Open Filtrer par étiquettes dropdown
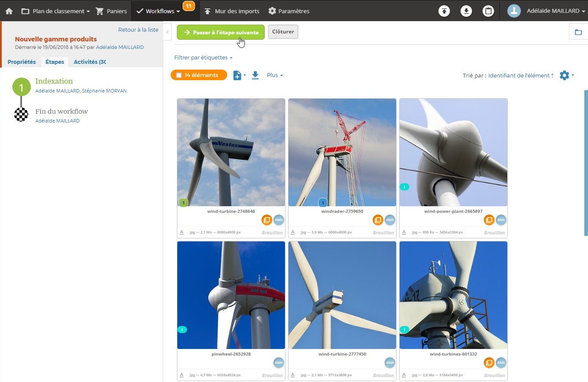Viewport: 588px width, 382px height. (203, 58)
